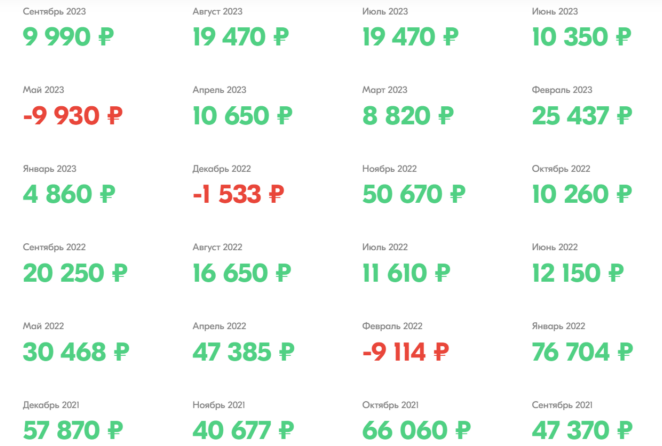
Task: Click the Октябрь 2021 amount 66 060 ₽
Action: click(x=413, y=430)
